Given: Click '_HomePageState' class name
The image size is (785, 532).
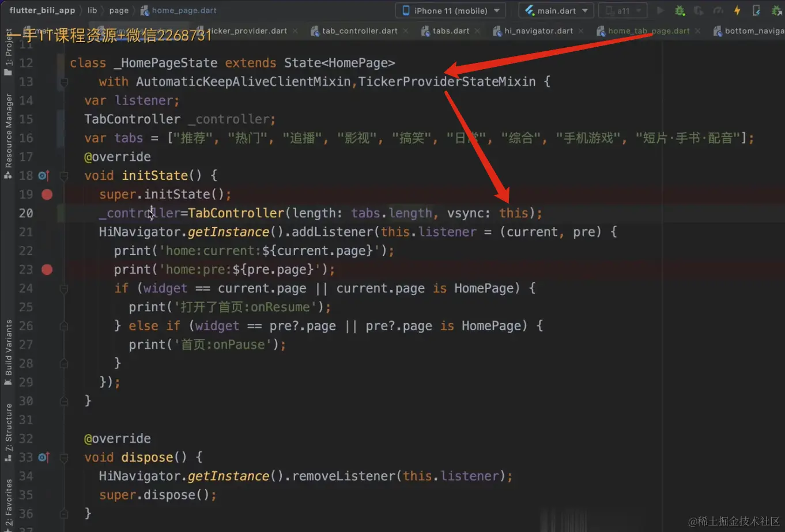Looking at the screenshot, I should tap(165, 63).
